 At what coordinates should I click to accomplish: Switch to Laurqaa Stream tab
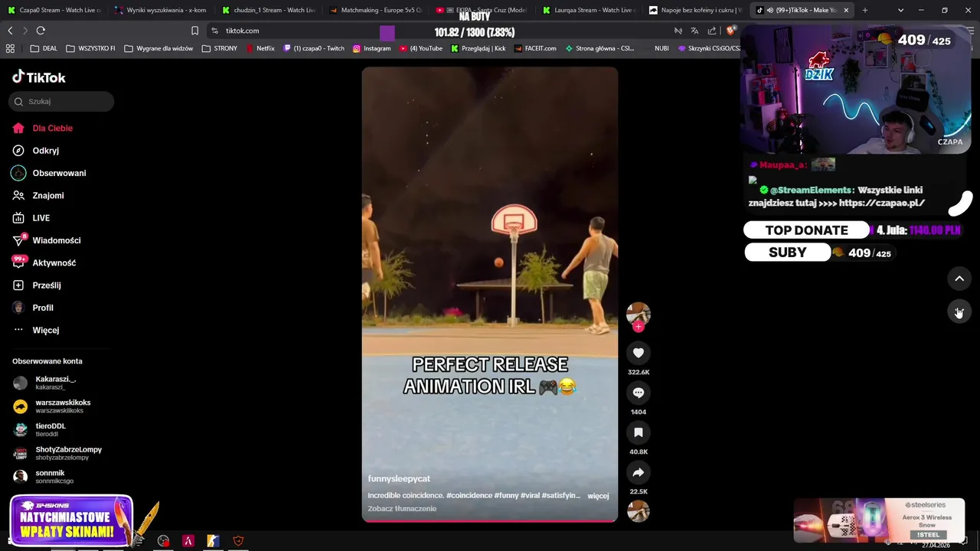click(588, 10)
